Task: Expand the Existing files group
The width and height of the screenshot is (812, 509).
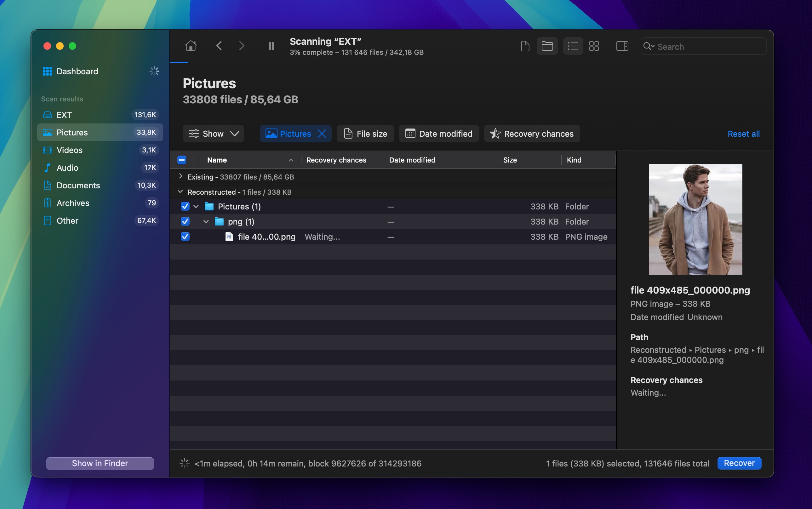Action: click(x=181, y=176)
